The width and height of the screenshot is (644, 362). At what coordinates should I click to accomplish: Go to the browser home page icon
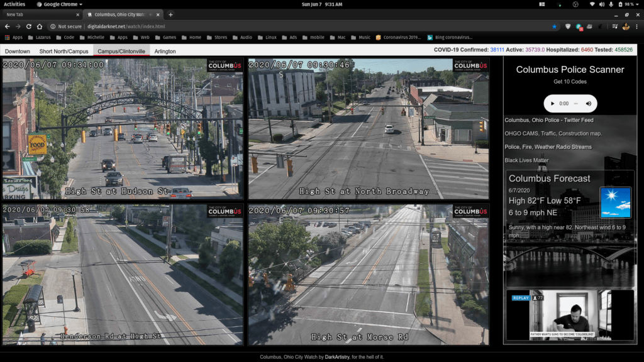(x=40, y=26)
